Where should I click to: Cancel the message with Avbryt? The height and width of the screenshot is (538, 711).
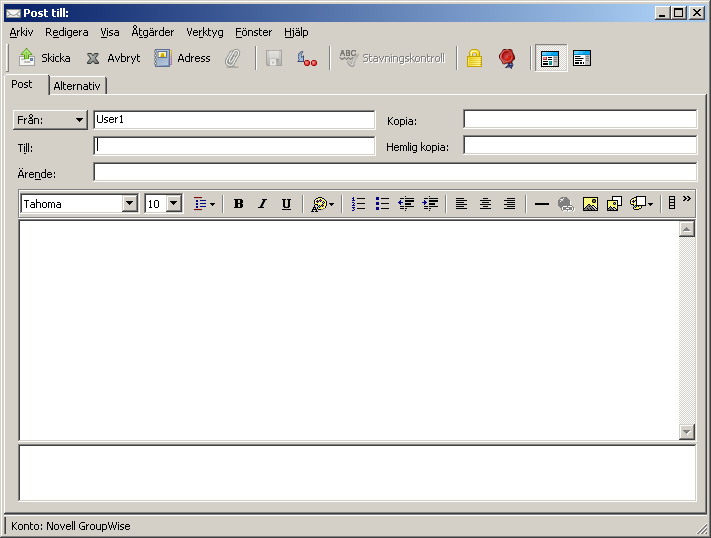click(113, 58)
